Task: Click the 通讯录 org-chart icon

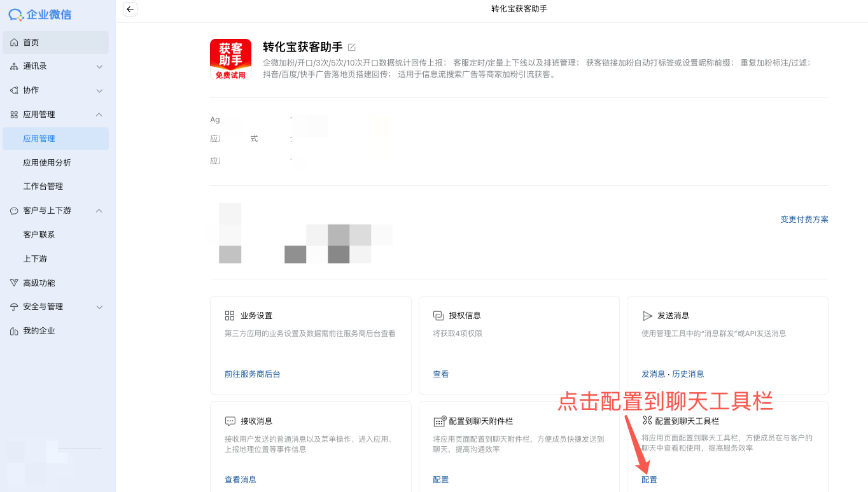Action: 14,66
